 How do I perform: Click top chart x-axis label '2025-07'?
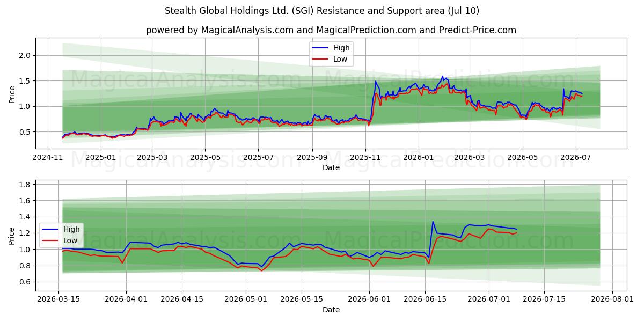point(258,158)
